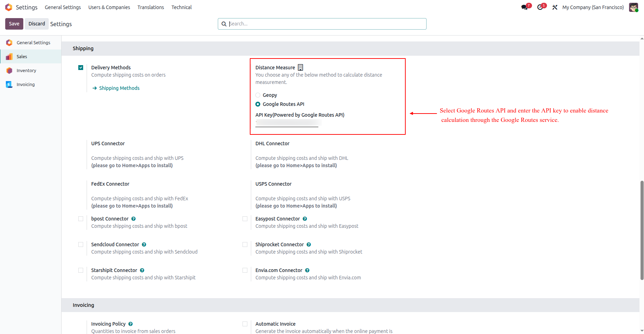Select the Geopy radio option
Viewport: 644px width, 334px height.
coord(258,95)
